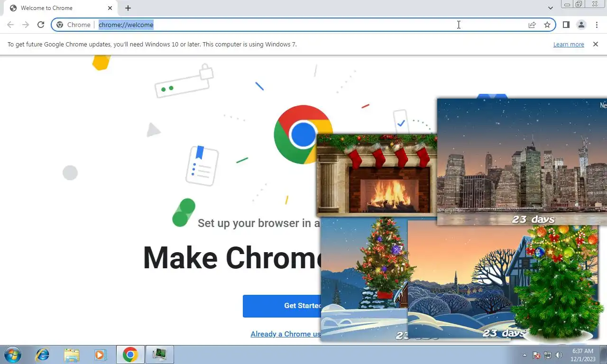Open the volume speaker tray icon
Image resolution: width=607 pixels, height=364 pixels.
(559, 355)
